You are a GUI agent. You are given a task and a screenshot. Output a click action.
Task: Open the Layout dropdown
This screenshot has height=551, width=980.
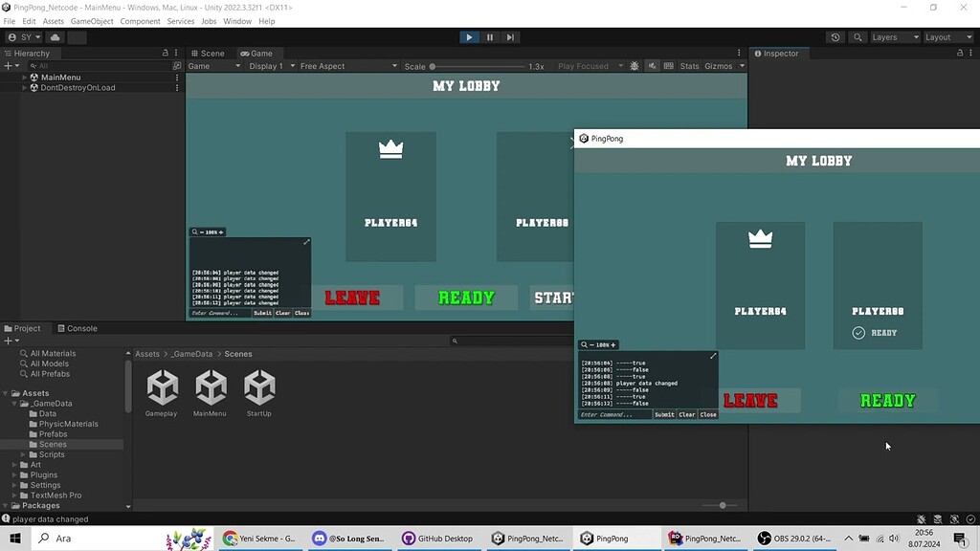[947, 36]
